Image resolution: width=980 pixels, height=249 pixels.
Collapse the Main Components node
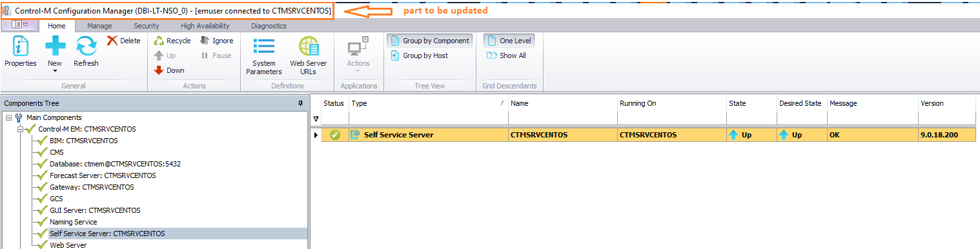[8, 117]
